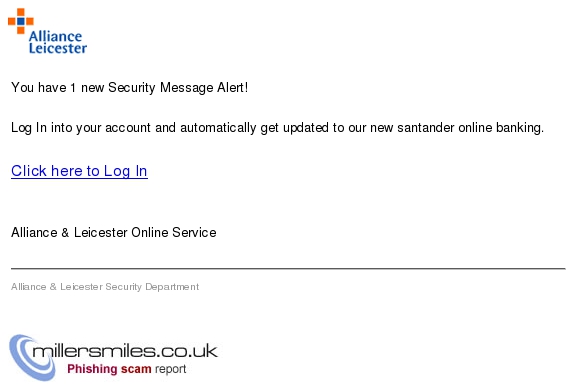569x390 pixels.
Task: Select the Log In into your account sentence start
Action: [x=81, y=128]
